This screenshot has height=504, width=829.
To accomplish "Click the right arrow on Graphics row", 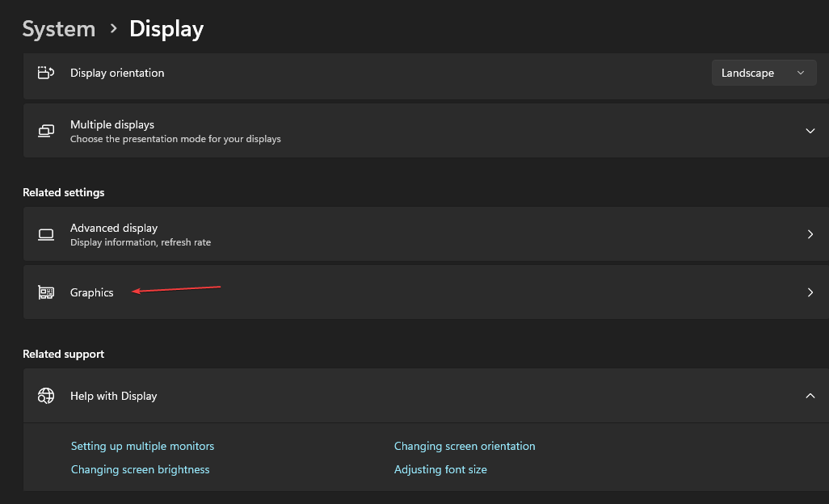I will (810, 292).
